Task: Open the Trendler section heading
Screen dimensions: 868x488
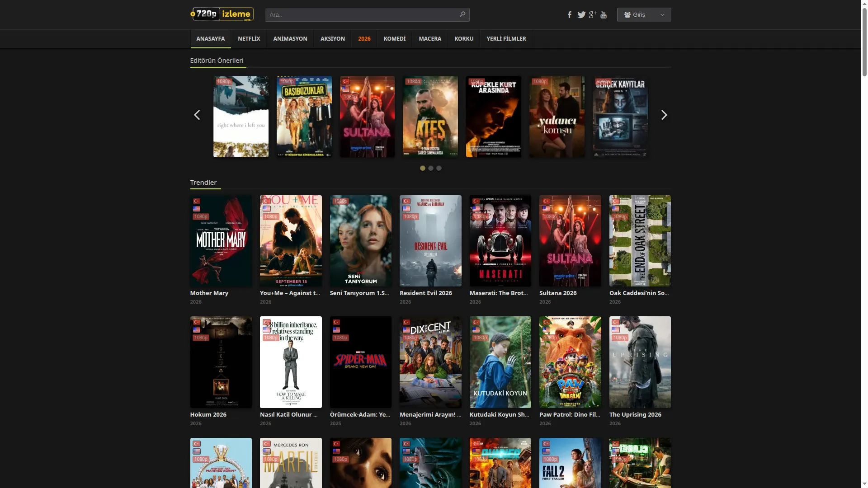Action: (x=203, y=183)
